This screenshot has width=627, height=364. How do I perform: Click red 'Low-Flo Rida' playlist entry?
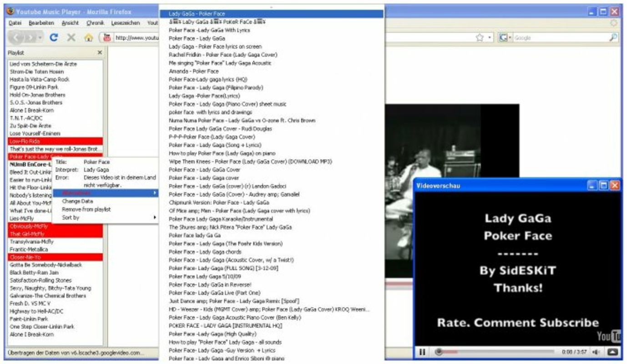click(56, 141)
